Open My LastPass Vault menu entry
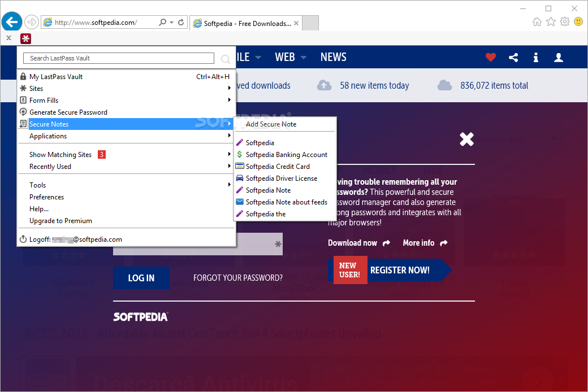Image resolution: width=588 pixels, height=392 pixels. (x=127, y=76)
